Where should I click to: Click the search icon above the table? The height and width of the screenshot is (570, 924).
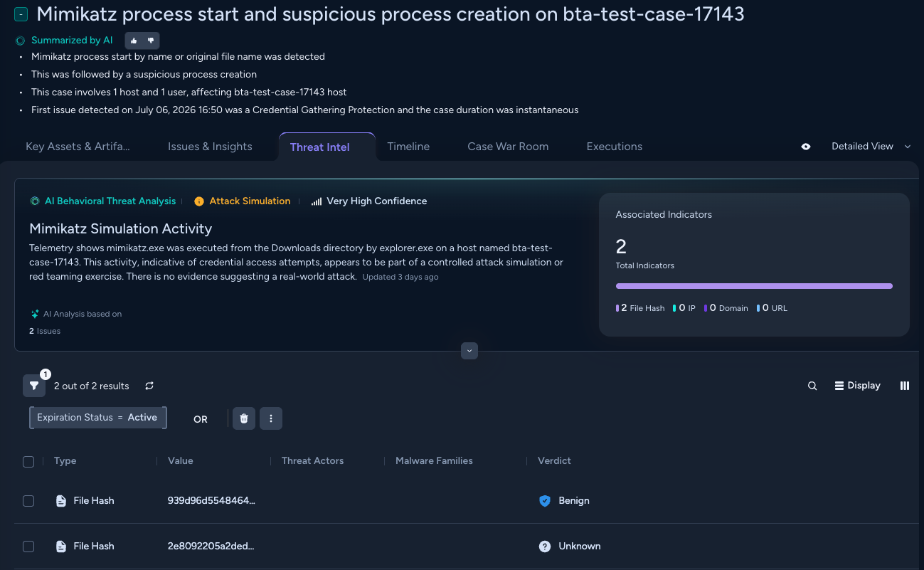tap(812, 386)
